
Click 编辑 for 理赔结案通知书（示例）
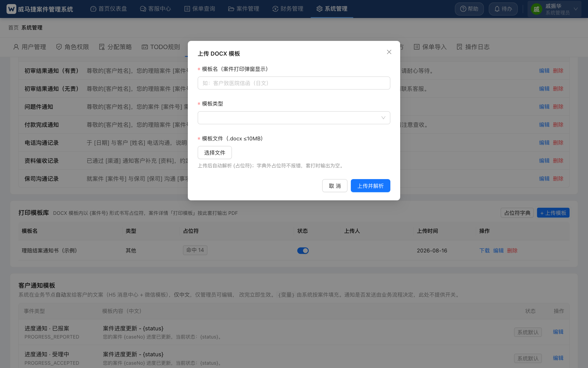[498, 251]
